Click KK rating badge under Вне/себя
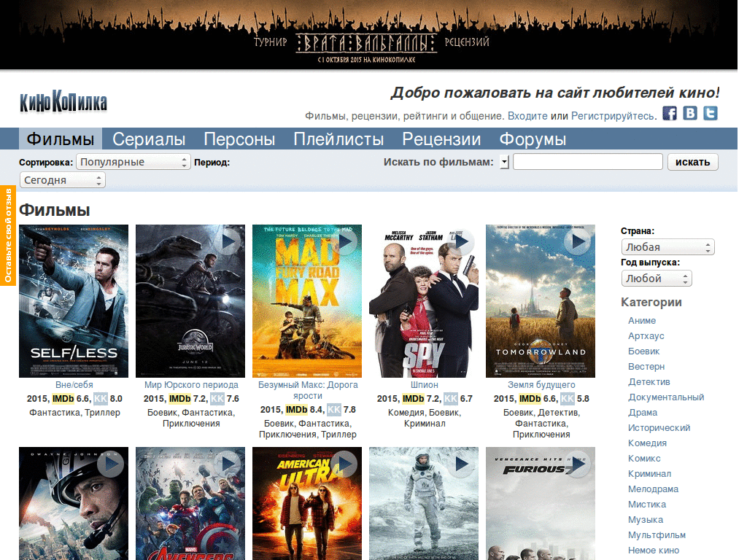The image size is (747, 560). click(101, 399)
